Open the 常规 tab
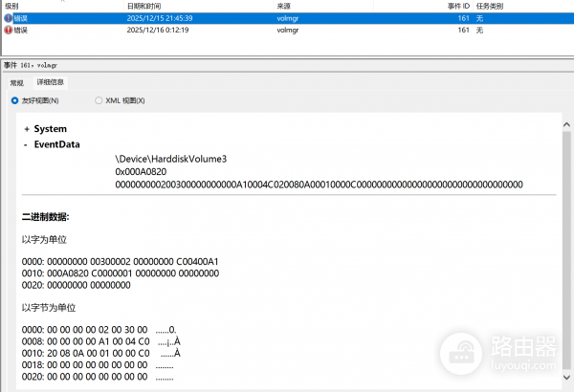 (17, 83)
